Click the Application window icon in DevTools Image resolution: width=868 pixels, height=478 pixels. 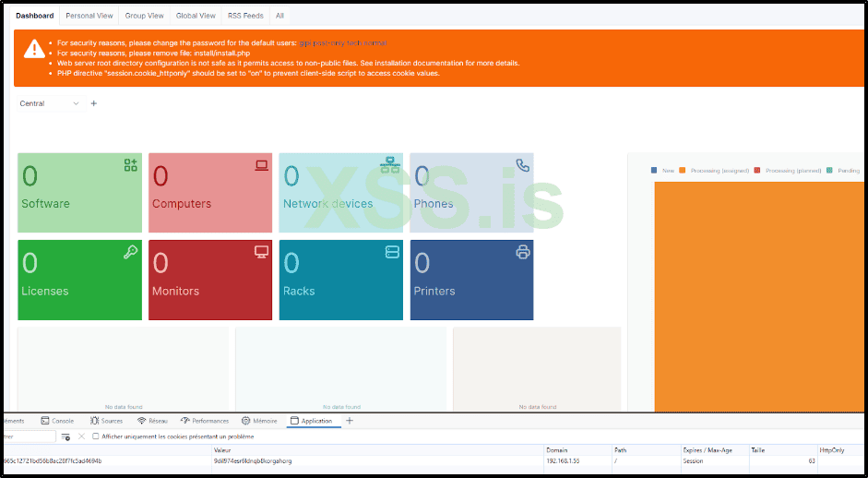[x=294, y=421]
